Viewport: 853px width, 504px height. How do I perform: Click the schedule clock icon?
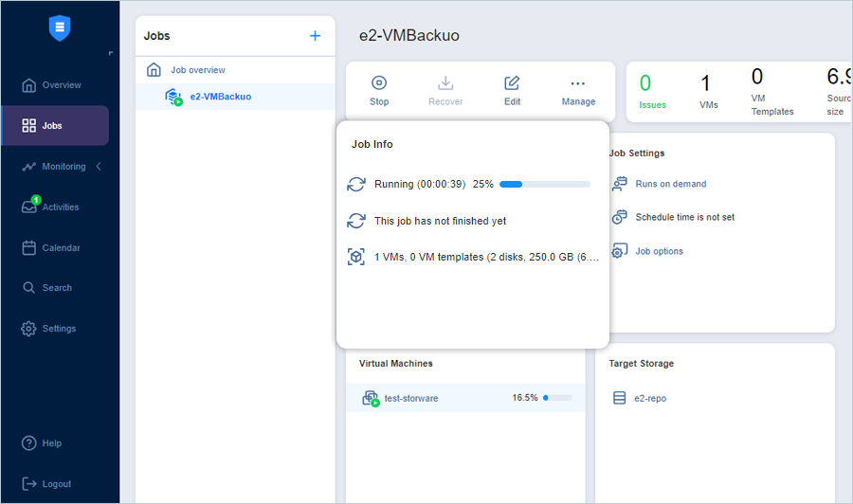[619, 217]
